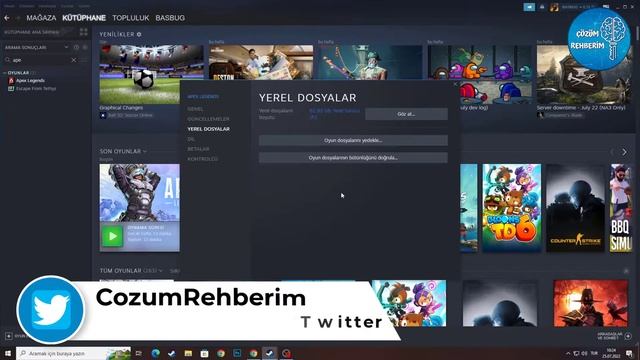The width and height of the screenshot is (640, 360).
Task: Toggle Big Picture mode icon
Action: [606, 7]
